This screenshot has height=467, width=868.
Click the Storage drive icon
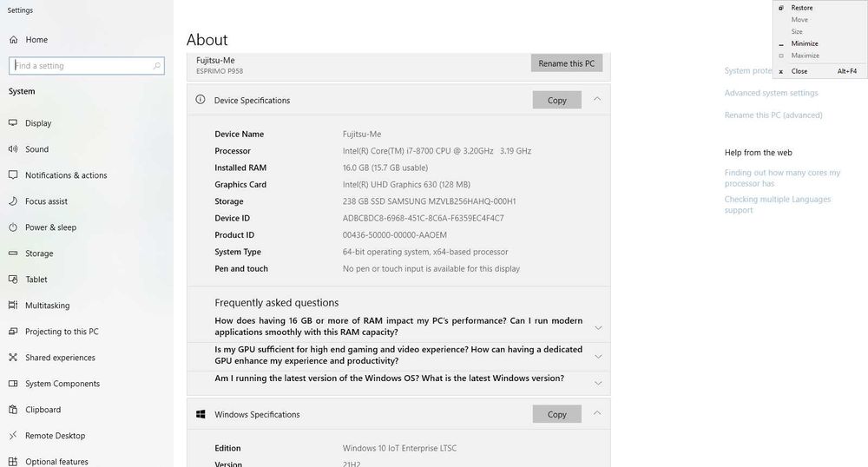coord(13,253)
